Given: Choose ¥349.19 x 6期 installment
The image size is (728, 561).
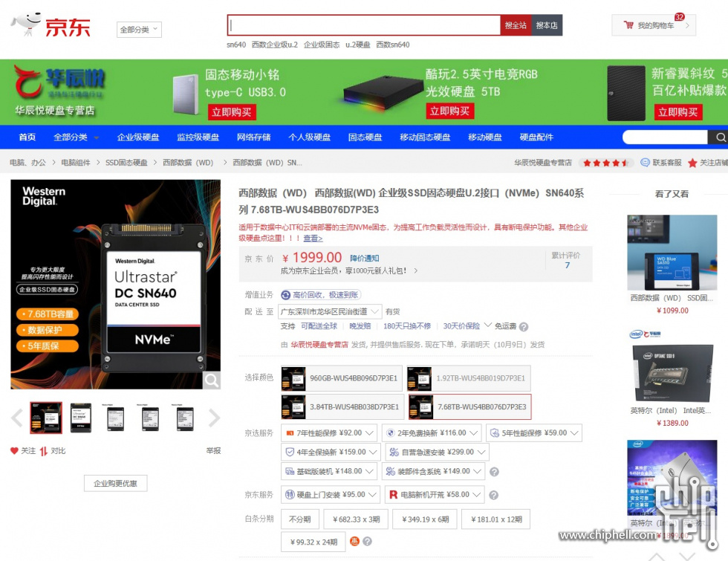Looking at the screenshot, I should click(425, 519).
